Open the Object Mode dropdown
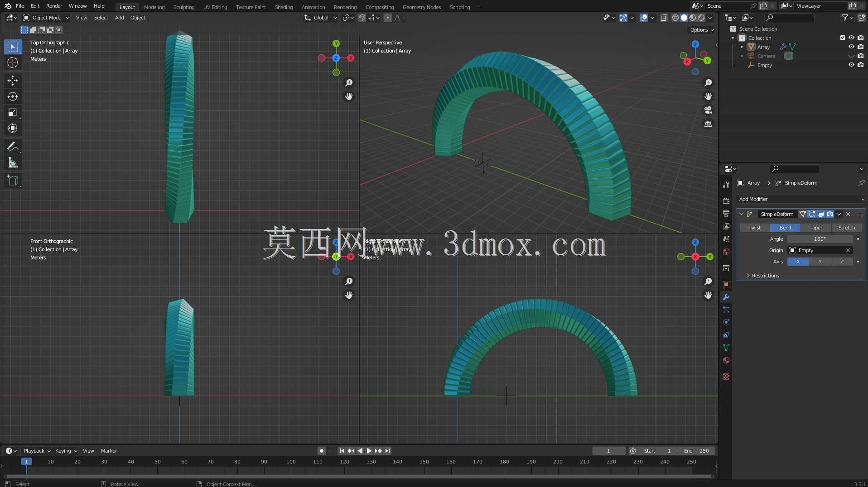The height and width of the screenshot is (487, 868). tap(46, 18)
